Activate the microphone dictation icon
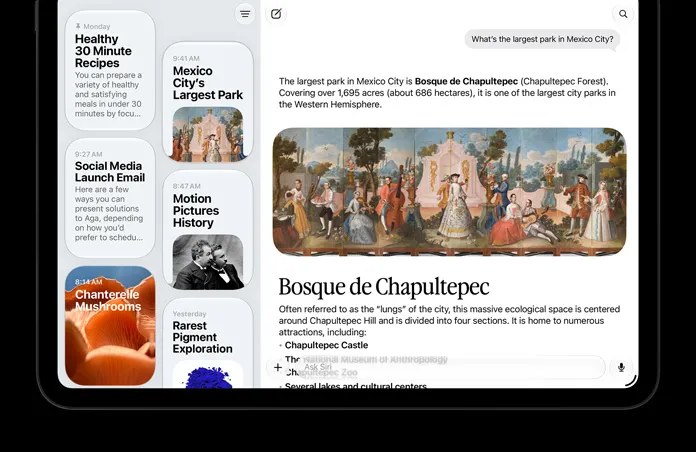 [621, 367]
